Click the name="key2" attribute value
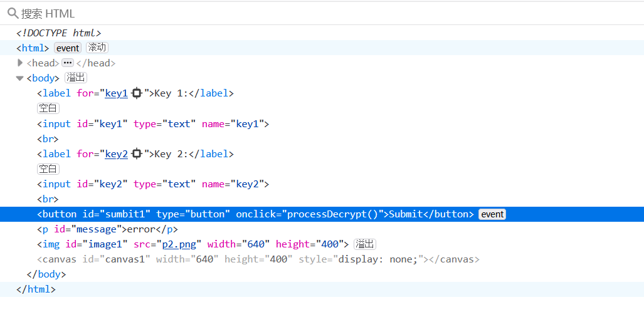644x327 pixels. [247, 184]
